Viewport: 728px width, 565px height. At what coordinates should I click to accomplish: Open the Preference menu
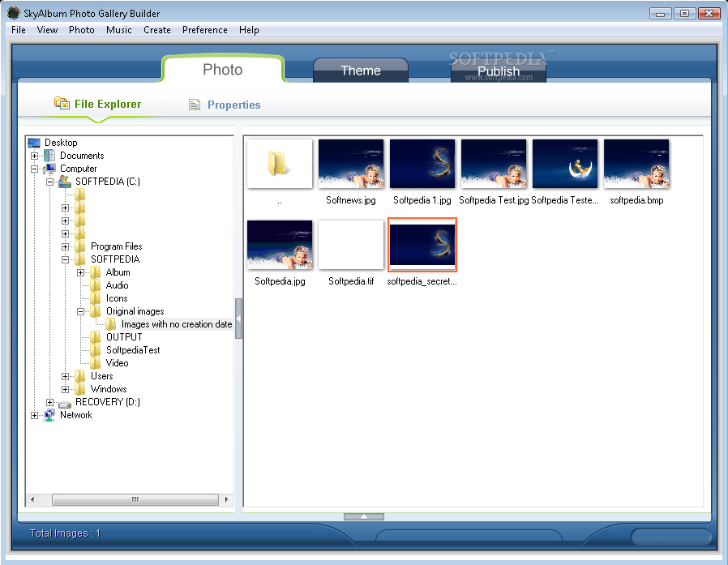(205, 30)
